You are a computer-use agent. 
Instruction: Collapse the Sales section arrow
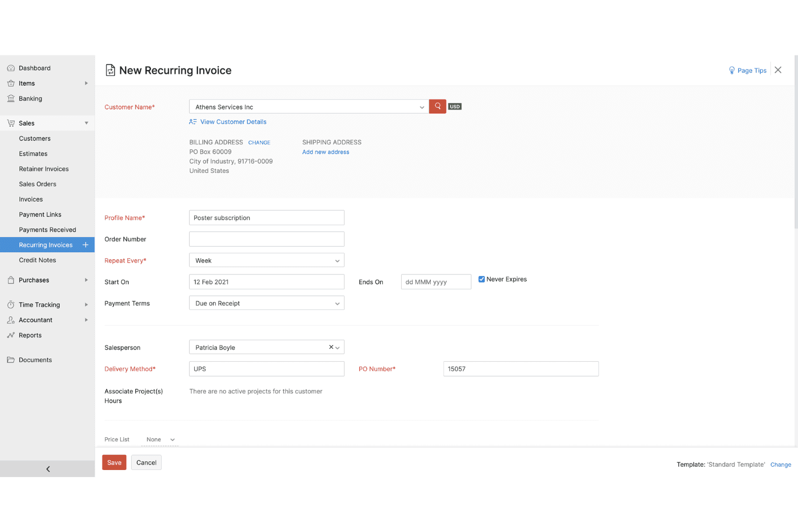pos(86,123)
